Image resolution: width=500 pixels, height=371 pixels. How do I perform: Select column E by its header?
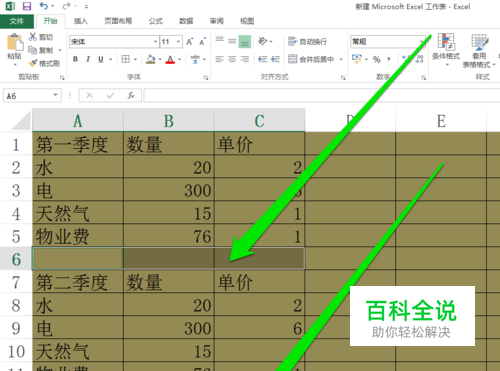441,121
